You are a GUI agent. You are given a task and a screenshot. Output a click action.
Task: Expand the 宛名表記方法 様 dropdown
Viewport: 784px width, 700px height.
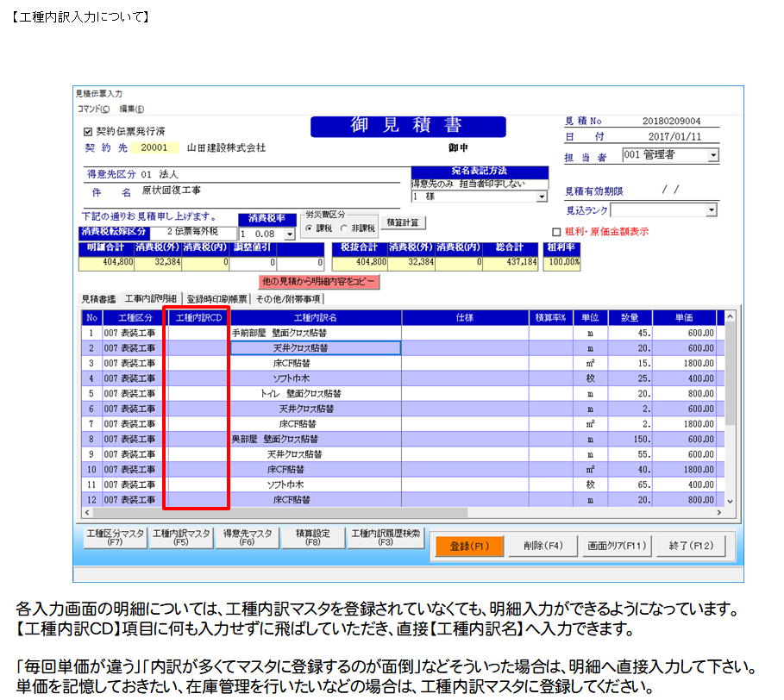[x=542, y=197]
